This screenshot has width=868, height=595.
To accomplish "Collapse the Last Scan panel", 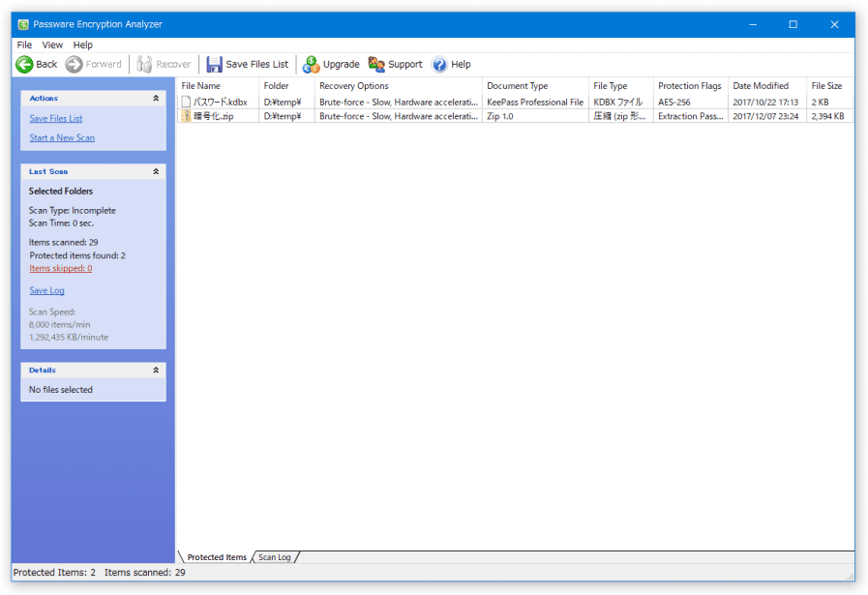I will click(x=156, y=171).
